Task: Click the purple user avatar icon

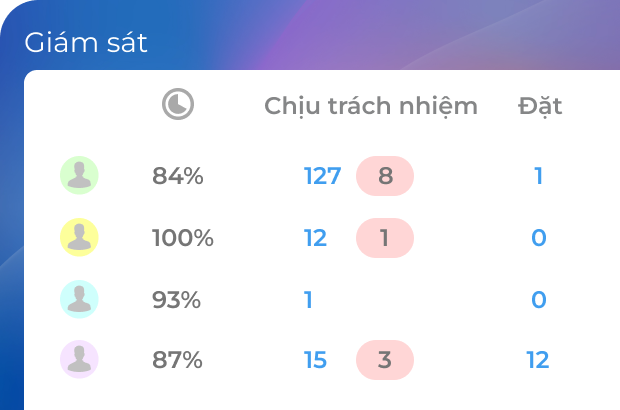Action: coord(79,360)
